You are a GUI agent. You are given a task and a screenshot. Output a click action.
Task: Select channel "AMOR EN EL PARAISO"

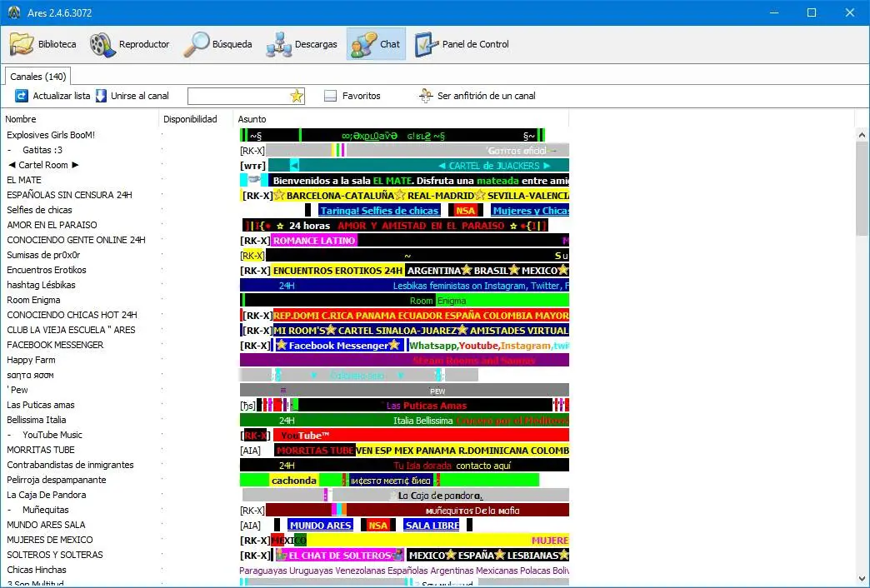(x=52, y=225)
